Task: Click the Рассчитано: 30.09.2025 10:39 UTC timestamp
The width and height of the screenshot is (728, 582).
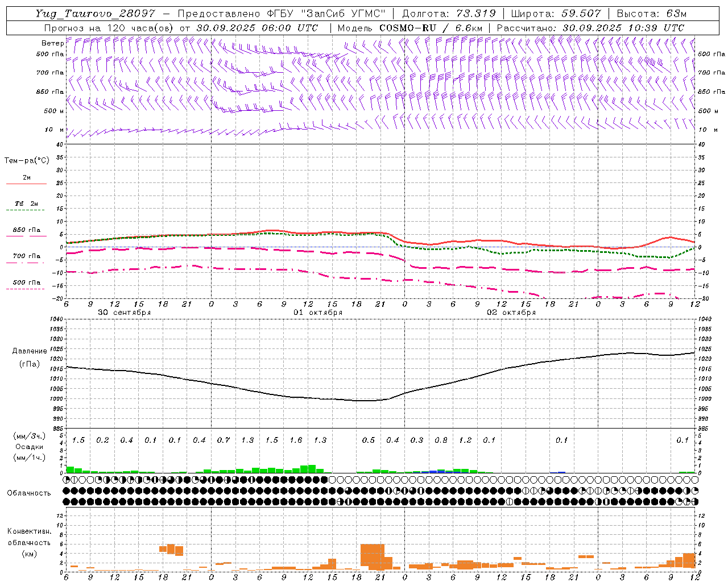Action: coord(590,28)
